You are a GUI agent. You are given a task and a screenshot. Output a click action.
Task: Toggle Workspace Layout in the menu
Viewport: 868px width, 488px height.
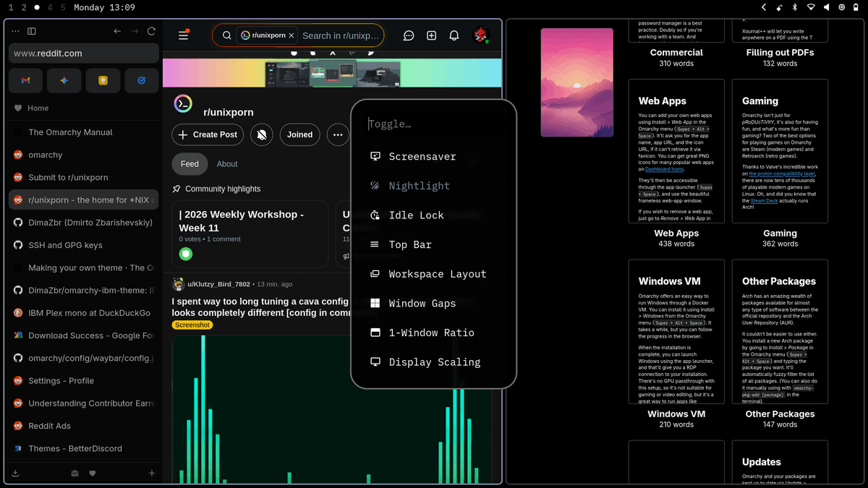pyautogui.click(x=433, y=274)
